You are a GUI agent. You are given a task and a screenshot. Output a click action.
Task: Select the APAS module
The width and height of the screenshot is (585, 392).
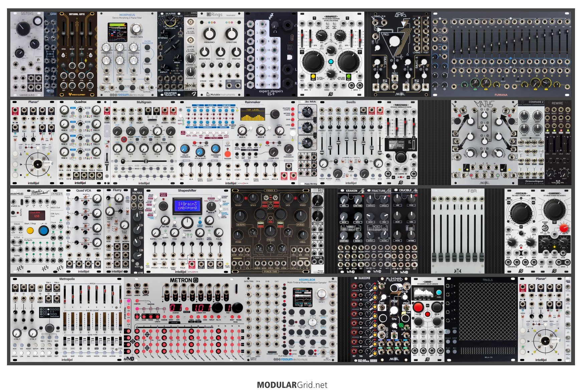401,54
